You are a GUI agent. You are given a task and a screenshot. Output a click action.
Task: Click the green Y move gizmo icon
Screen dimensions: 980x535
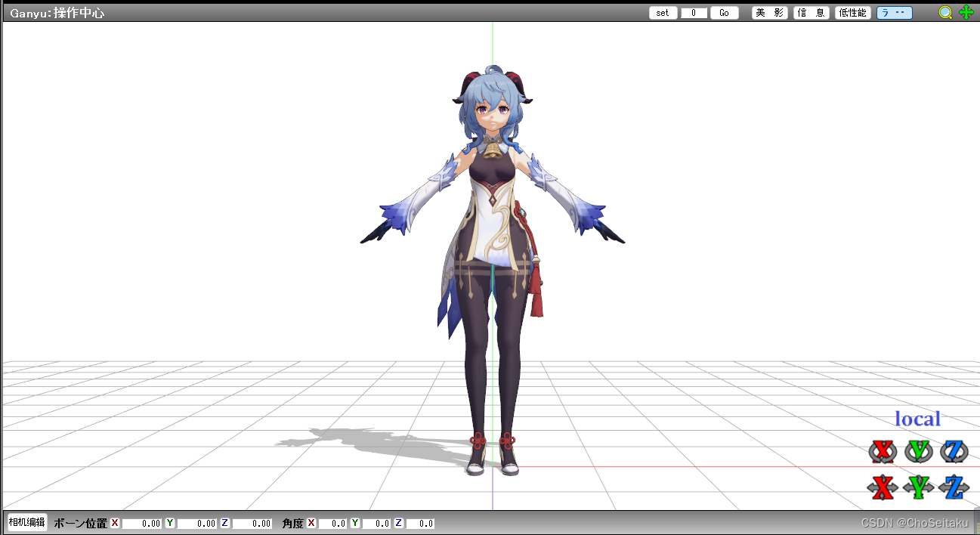(x=918, y=487)
